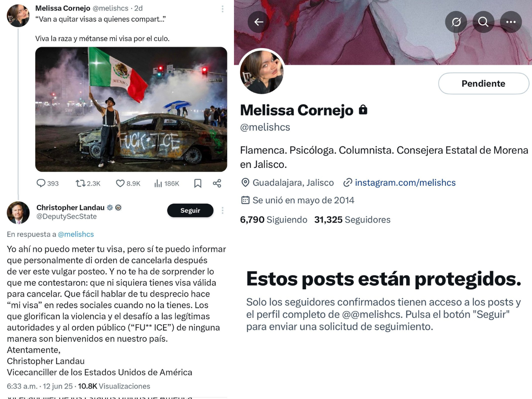Open @melishcs mention in reply header
The image size is (532, 399).
76,234
